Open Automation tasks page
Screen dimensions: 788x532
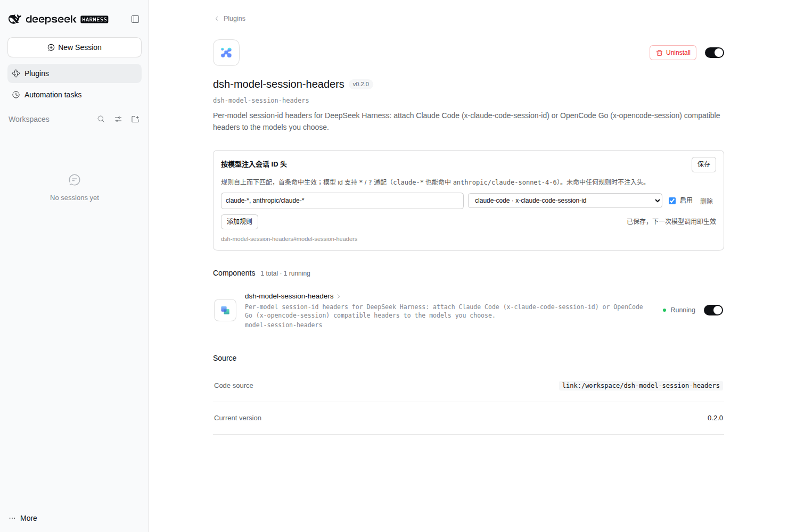pos(75,95)
